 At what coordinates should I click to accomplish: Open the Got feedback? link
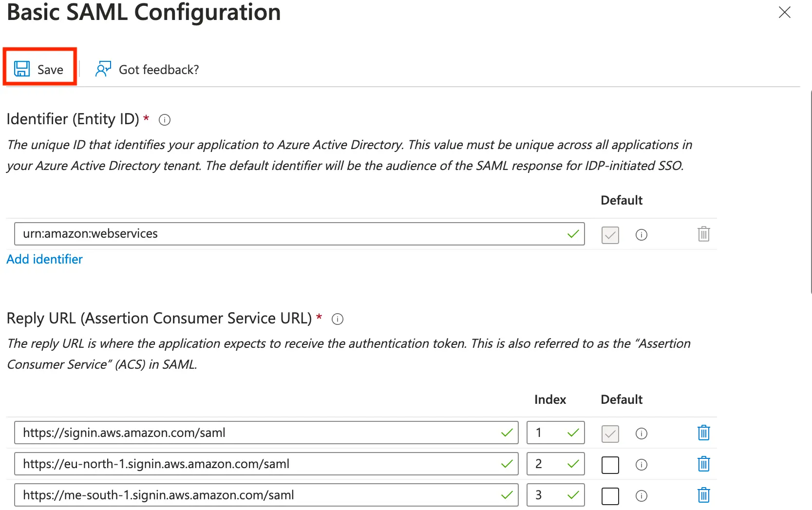tap(147, 70)
